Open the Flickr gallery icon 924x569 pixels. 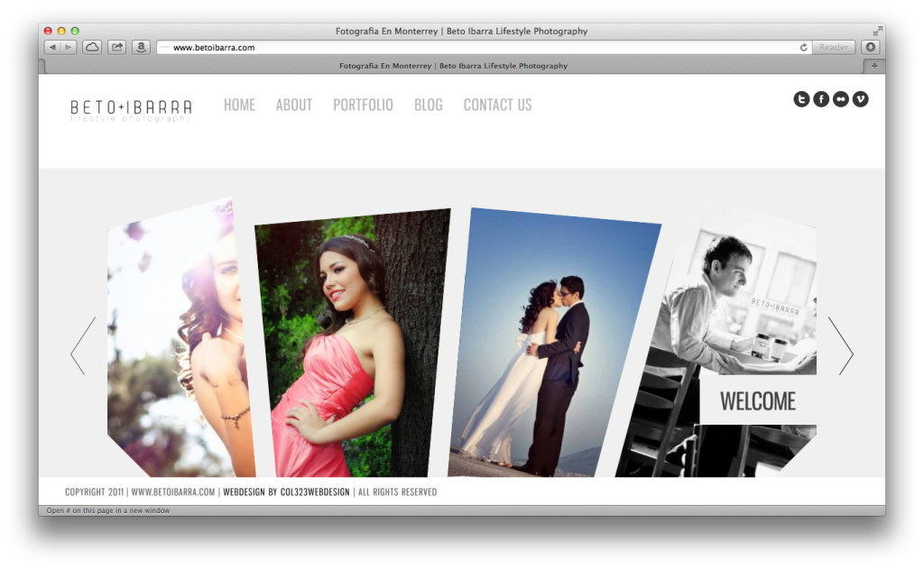click(840, 98)
